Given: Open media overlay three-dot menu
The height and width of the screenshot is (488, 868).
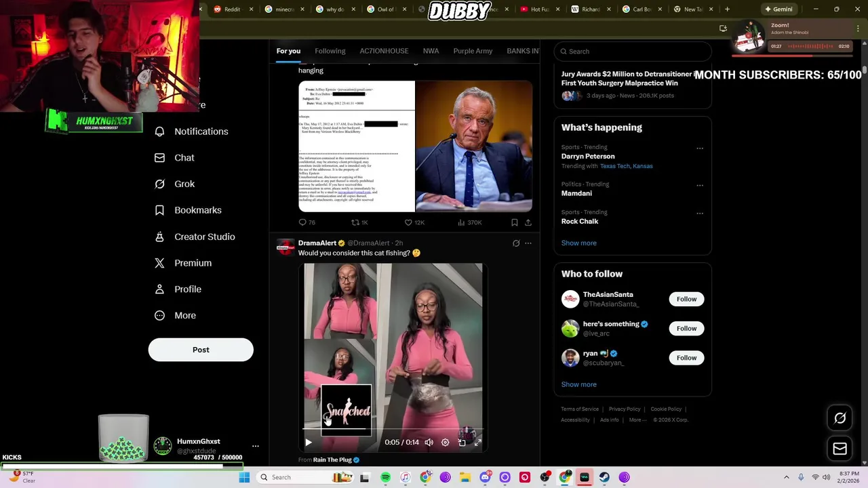Looking at the screenshot, I should pos(859,28).
